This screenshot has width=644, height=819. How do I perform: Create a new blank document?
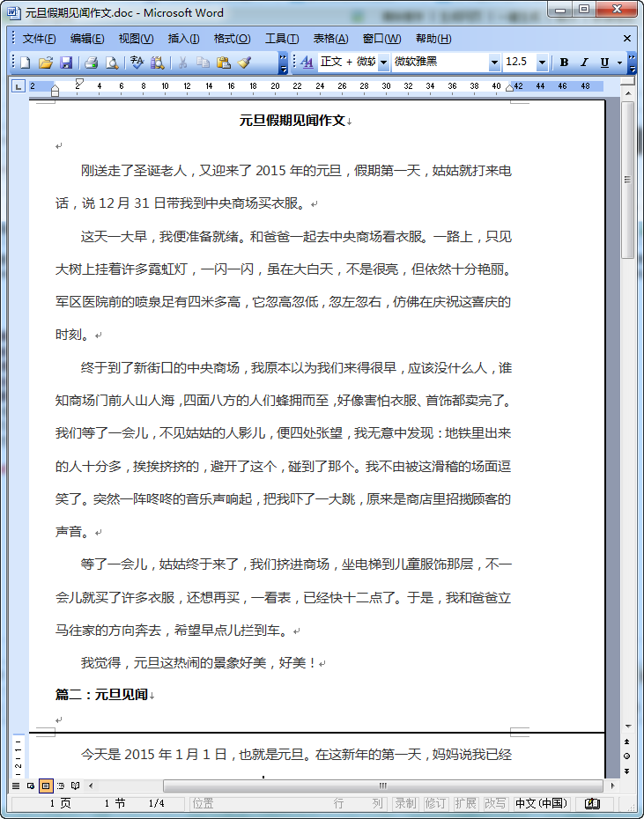25,63
